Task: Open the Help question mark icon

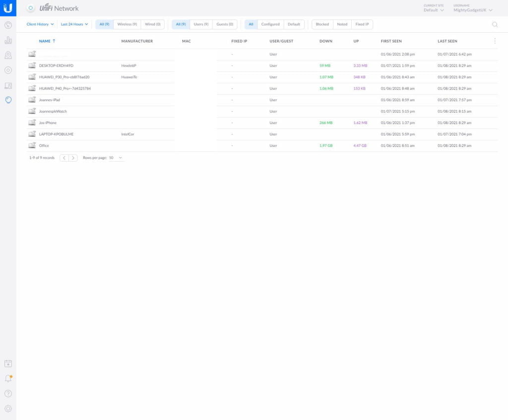Action: click(8, 394)
